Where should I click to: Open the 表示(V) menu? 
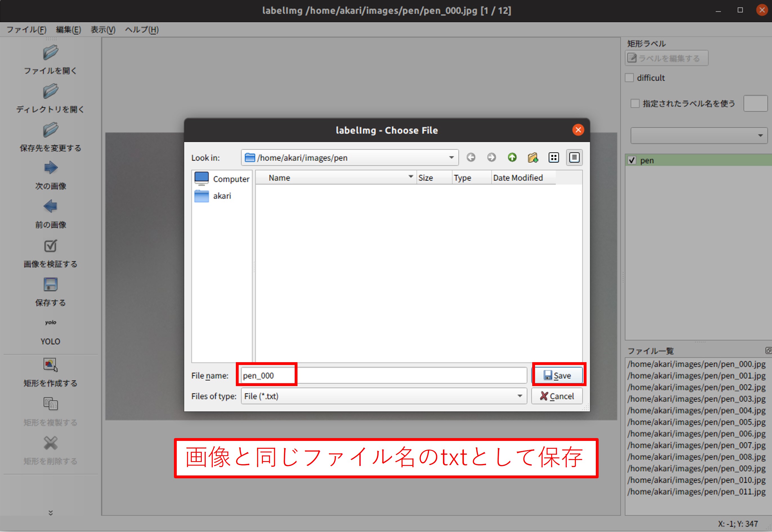click(103, 30)
